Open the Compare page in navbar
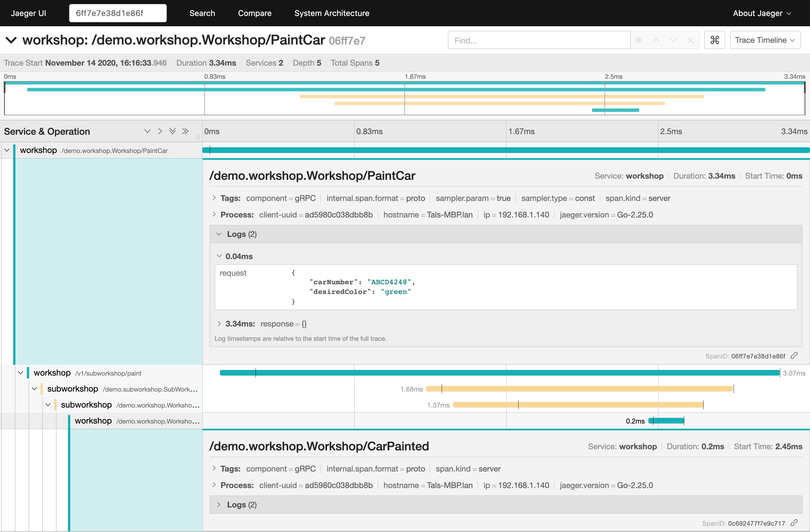 pos(254,13)
